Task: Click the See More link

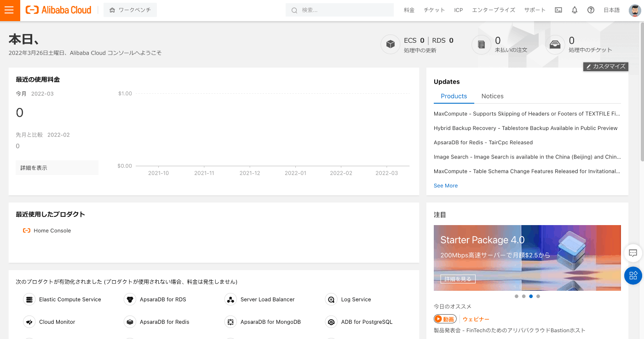Action: click(x=446, y=186)
